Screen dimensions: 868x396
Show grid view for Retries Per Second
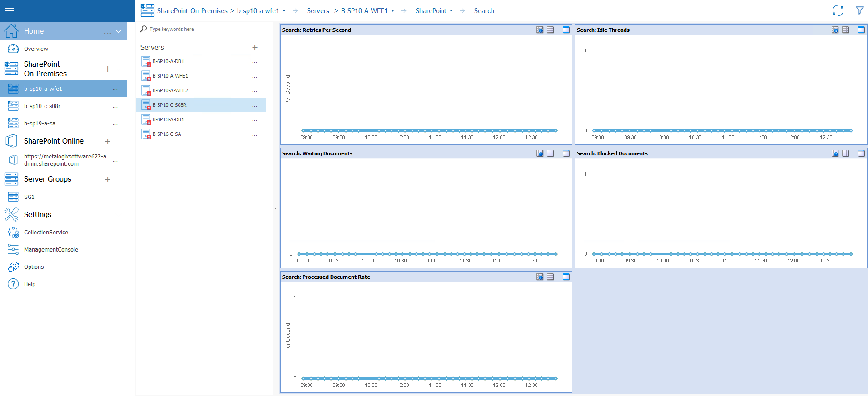click(550, 30)
